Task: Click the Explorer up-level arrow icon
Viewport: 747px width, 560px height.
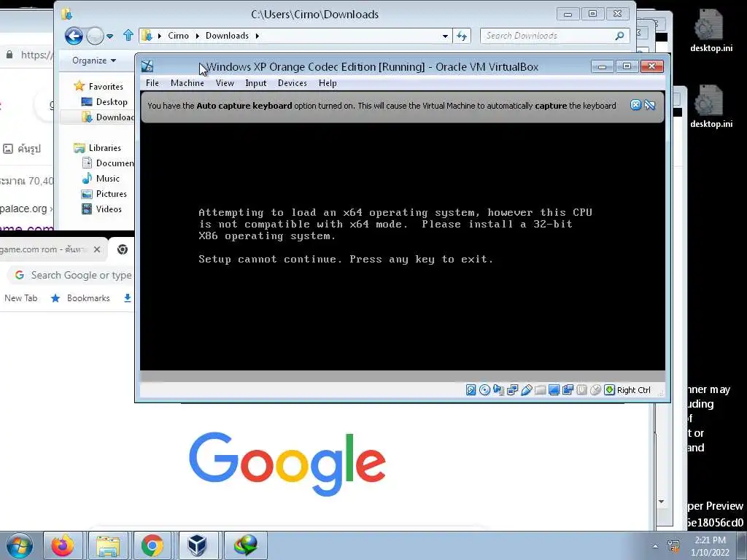Action: point(128,35)
